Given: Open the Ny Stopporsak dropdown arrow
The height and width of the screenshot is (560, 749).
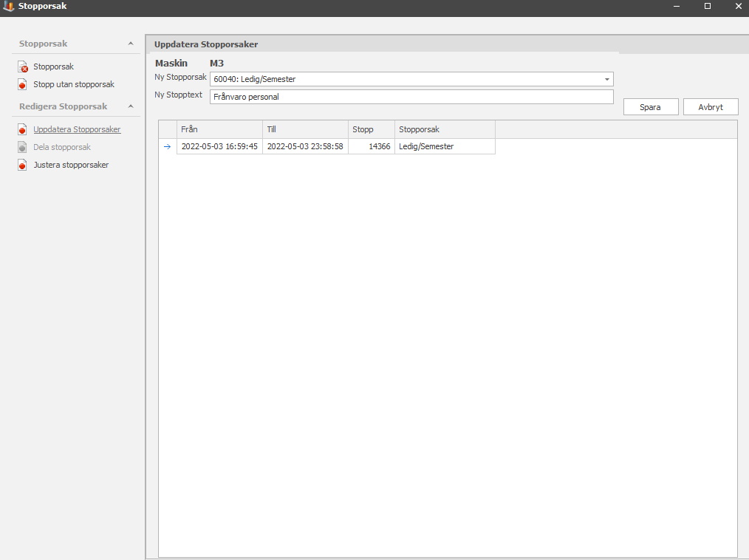Looking at the screenshot, I should tap(606, 79).
